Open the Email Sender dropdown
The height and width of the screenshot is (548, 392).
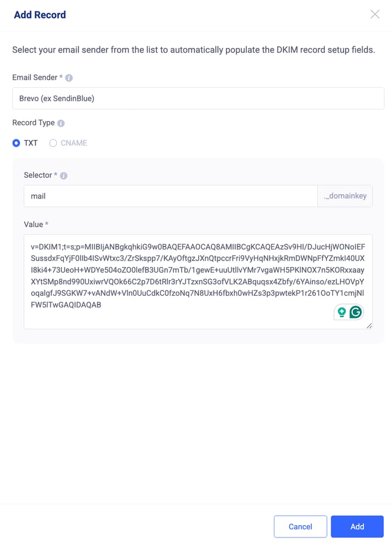198,98
